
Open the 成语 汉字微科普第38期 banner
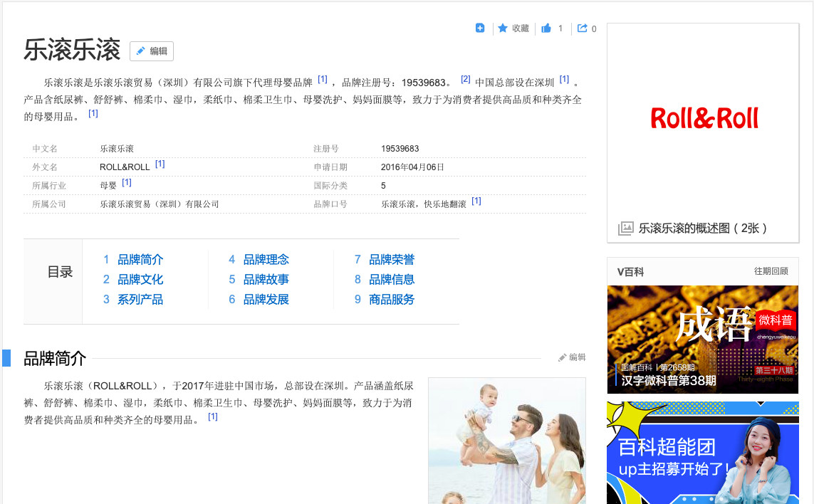[x=702, y=339]
